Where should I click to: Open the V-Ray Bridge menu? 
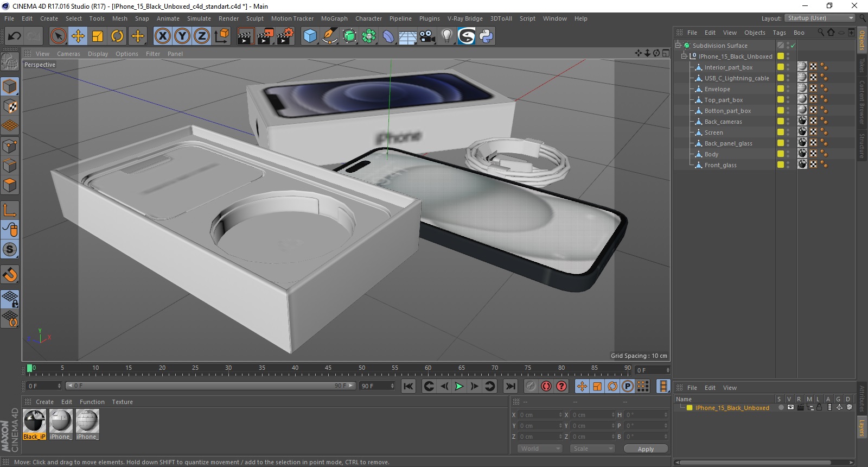(x=465, y=18)
